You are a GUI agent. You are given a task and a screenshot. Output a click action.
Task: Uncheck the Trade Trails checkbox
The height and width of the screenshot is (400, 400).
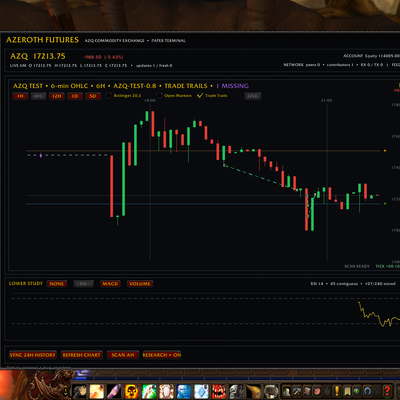(x=200, y=96)
